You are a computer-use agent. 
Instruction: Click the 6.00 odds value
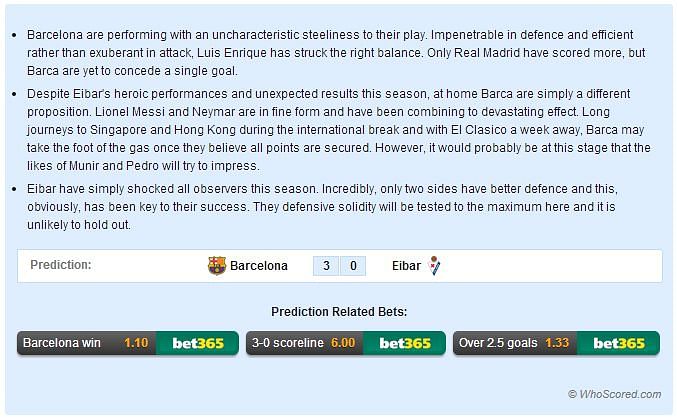click(343, 343)
